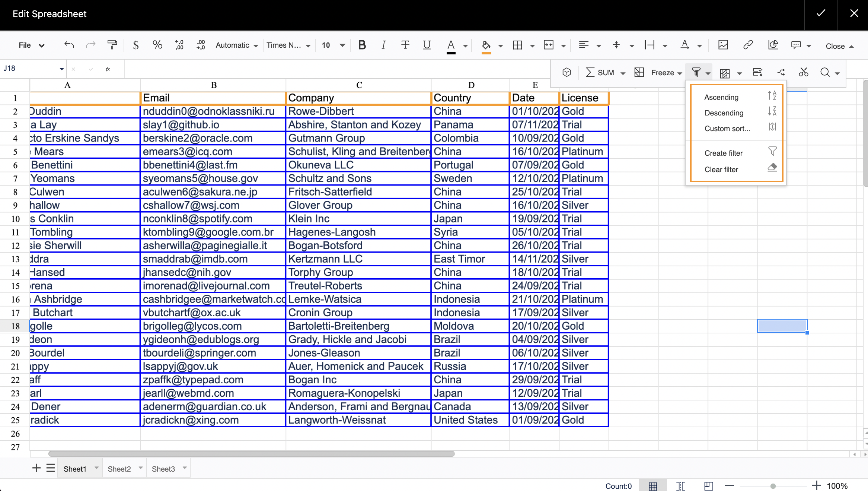Image resolution: width=868 pixels, height=491 pixels.
Task: Click the Undo arrow icon
Action: point(69,45)
